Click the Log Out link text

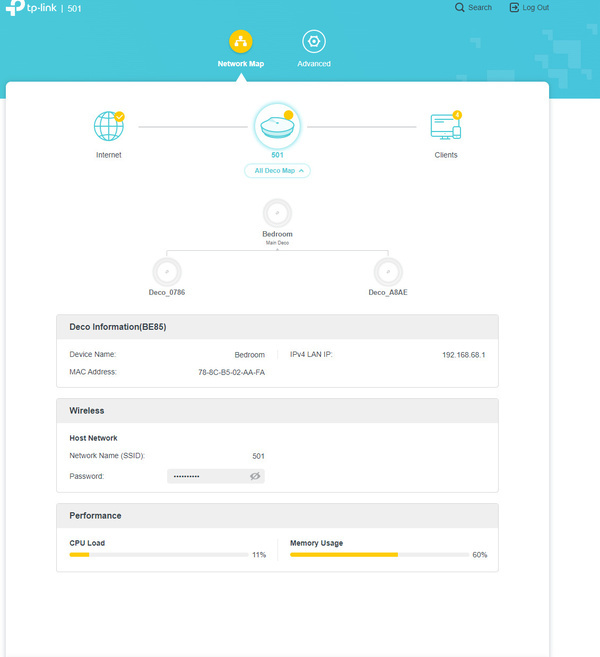pyautogui.click(x=535, y=8)
